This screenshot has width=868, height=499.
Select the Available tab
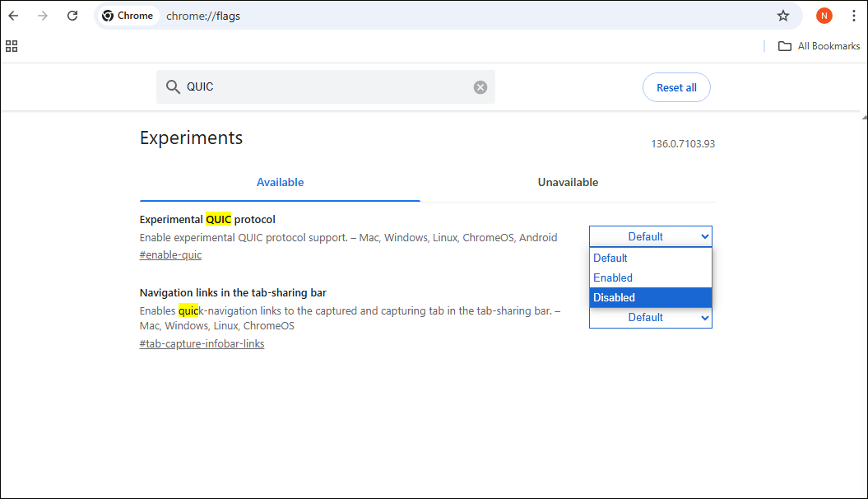(x=280, y=182)
